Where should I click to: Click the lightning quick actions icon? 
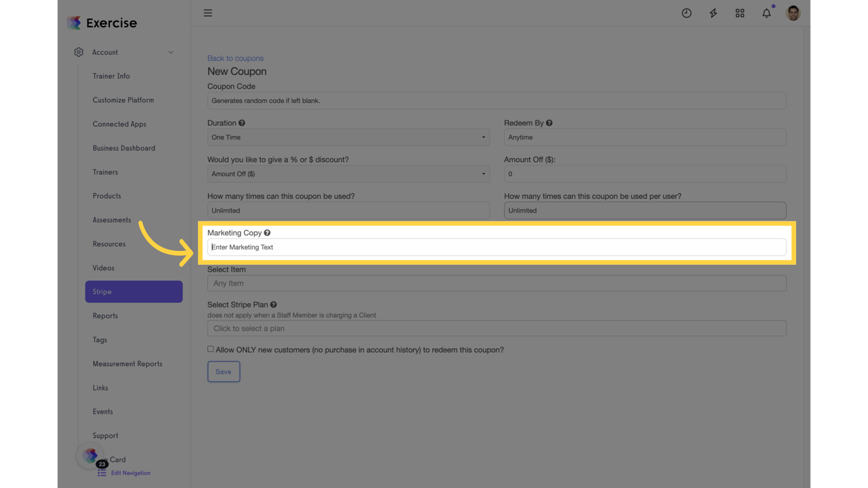[713, 12]
